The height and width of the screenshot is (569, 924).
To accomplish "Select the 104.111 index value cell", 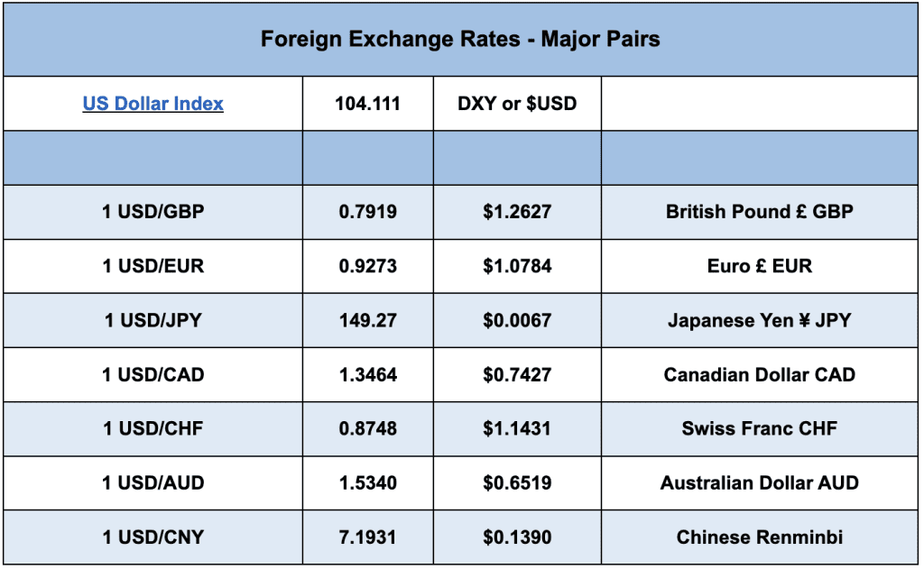I will 367,104.
